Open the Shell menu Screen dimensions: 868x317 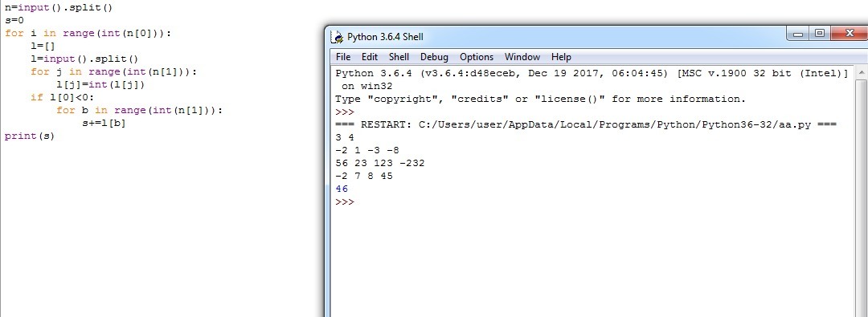[399, 57]
